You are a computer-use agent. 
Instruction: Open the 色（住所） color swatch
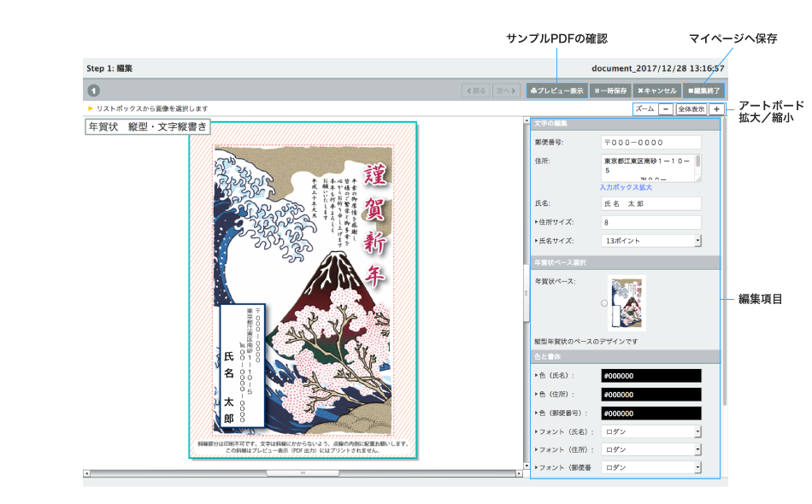pyautogui.click(x=651, y=395)
